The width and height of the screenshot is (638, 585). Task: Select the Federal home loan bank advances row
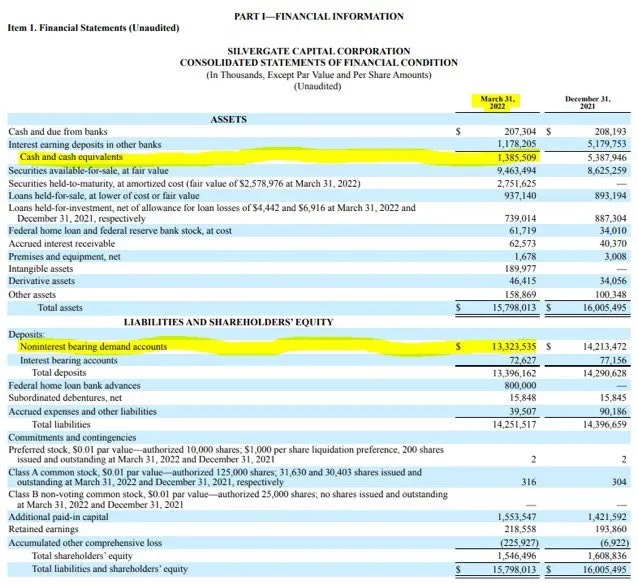tap(78, 385)
